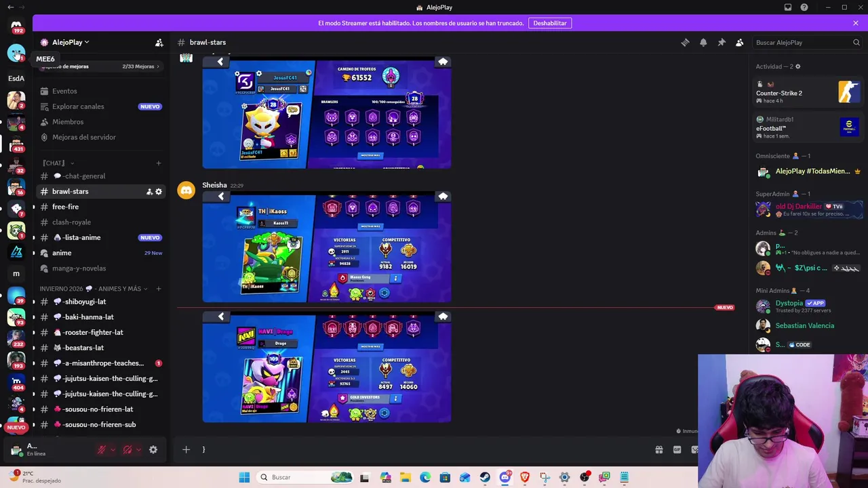Screen dimensions: 868x488
Task: Open a-misanthrope-teaches channel
Action: click(x=100, y=363)
